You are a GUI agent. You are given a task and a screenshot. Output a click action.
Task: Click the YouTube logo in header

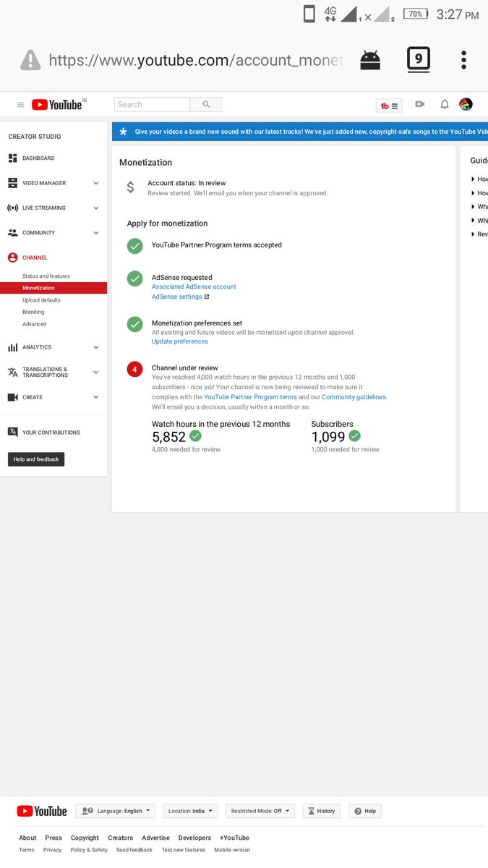click(59, 104)
